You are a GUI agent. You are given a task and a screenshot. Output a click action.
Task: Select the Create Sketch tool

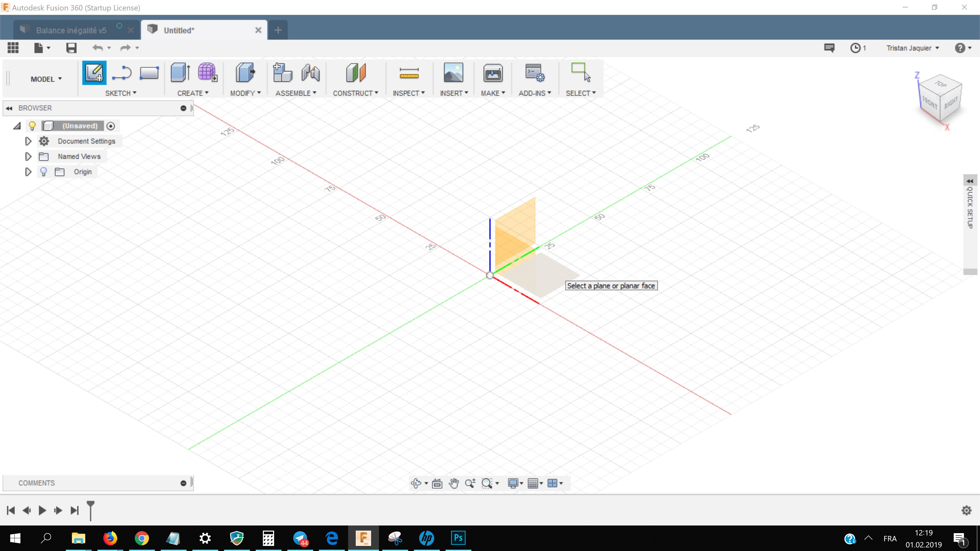[94, 73]
